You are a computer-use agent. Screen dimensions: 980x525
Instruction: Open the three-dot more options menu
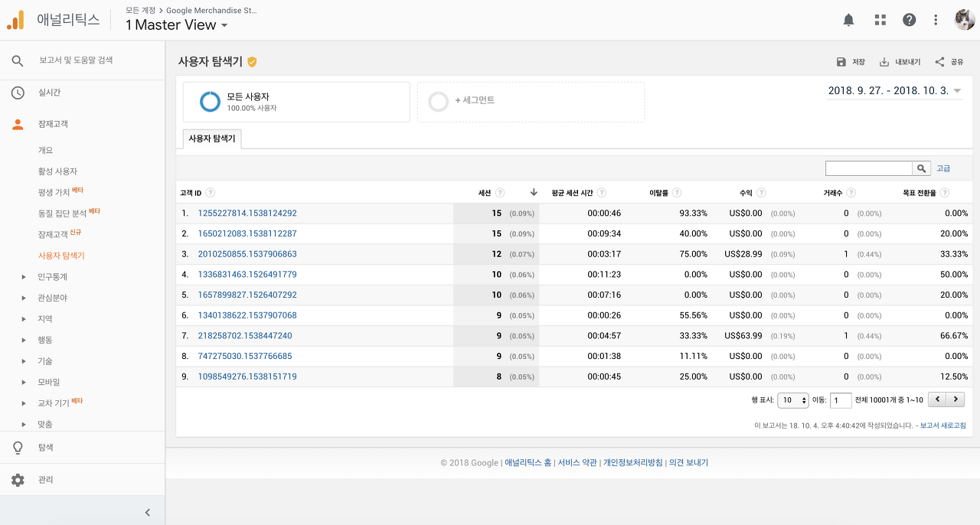point(936,20)
